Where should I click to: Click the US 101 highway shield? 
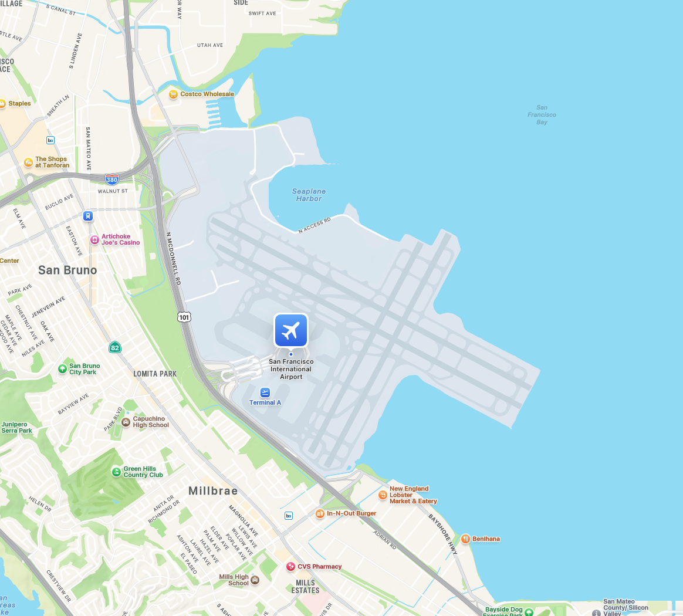(184, 317)
